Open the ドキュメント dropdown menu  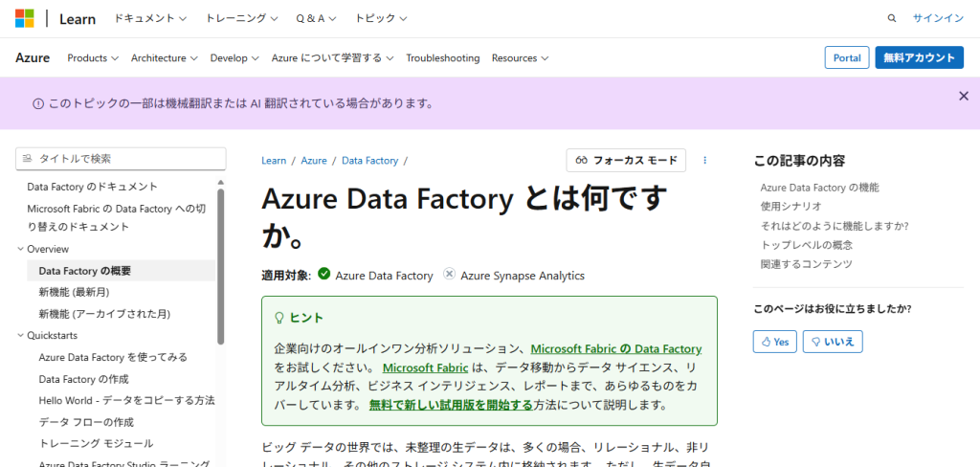point(150,19)
